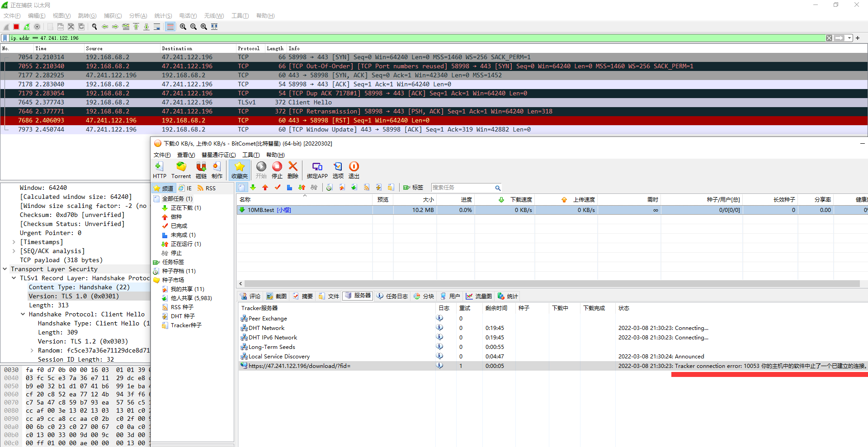Viewport: 868px width, 447px height.
Task: Restart the current packet capture
Action: [27, 27]
